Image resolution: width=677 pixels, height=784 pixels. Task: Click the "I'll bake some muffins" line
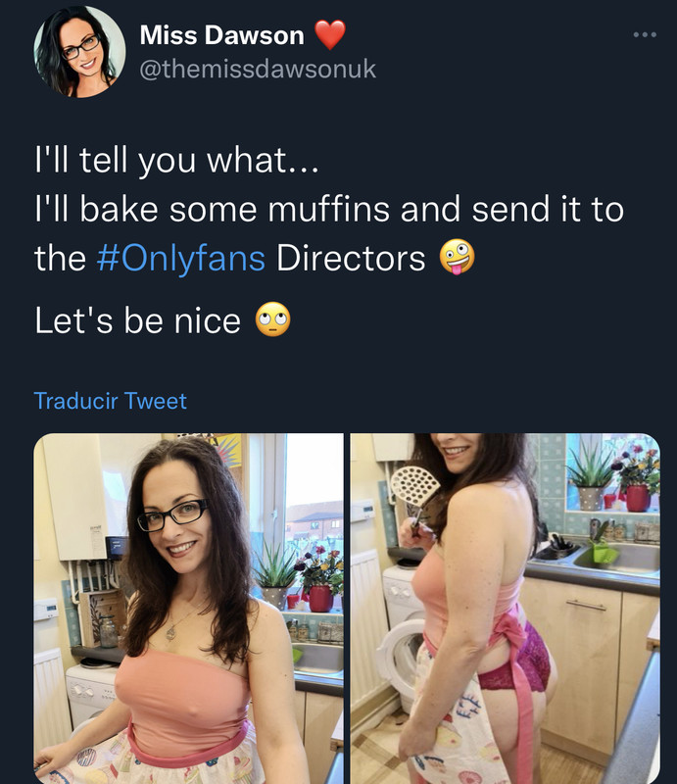coord(329,209)
